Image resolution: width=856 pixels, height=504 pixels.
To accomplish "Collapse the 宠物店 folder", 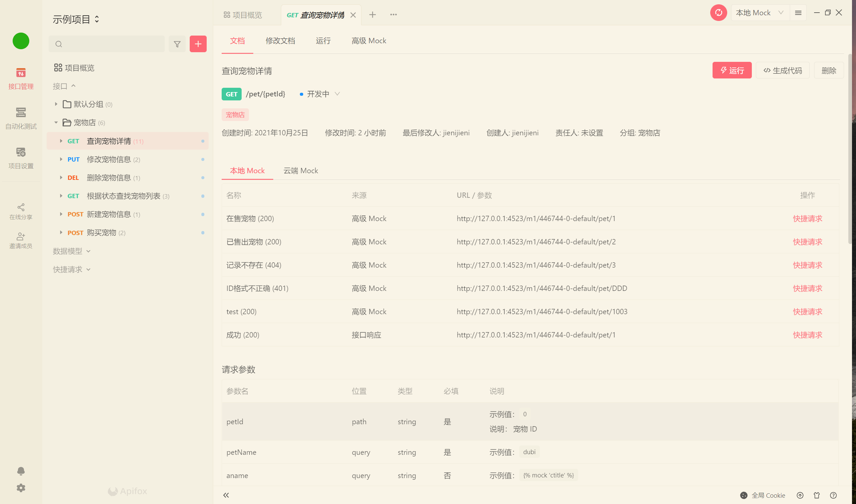I will point(57,123).
